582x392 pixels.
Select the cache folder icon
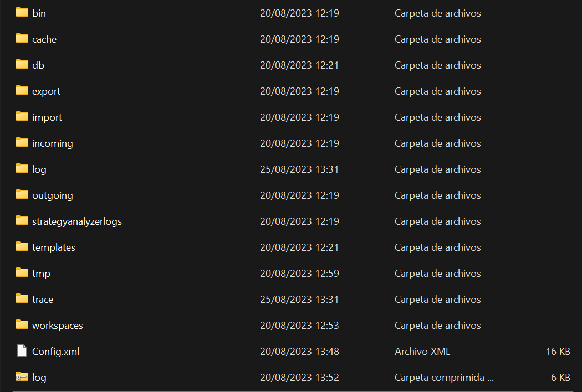click(22, 39)
